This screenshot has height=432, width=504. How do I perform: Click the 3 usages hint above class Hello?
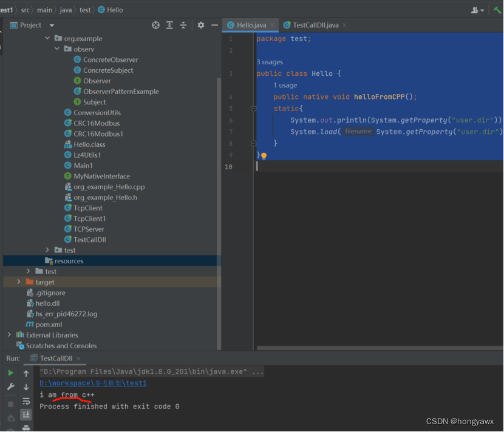pyautogui.click(x=270, y=62)
